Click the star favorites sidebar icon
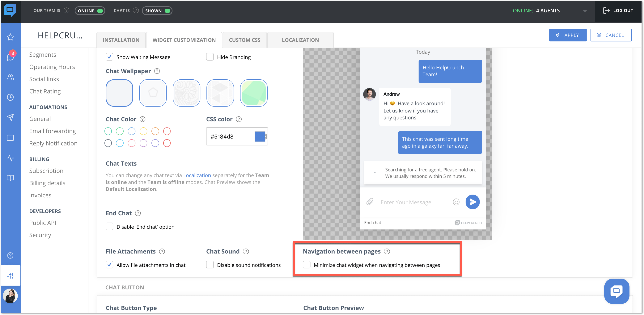The width and height of the screenshot is (644, 315). point(10,37)
